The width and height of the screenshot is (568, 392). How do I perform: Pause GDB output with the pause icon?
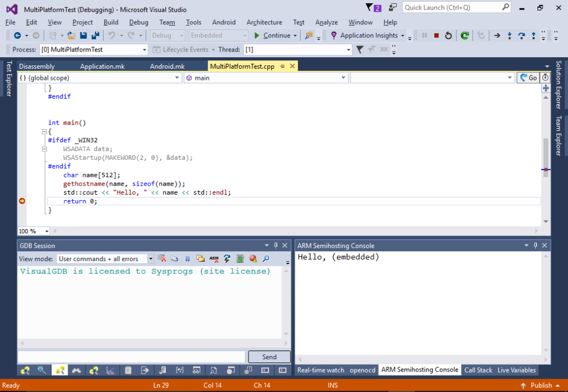pos(187,258)
